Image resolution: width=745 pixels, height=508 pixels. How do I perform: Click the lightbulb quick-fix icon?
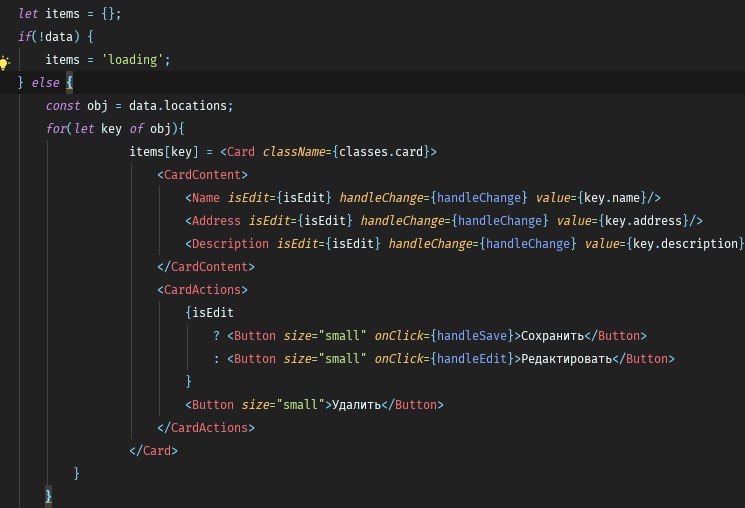(5, 62)
